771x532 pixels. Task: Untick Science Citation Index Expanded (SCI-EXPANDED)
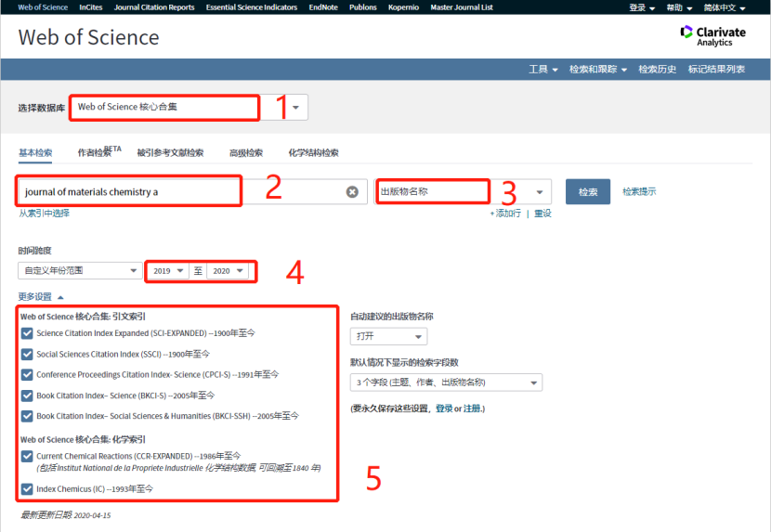[x=27, y=333]
